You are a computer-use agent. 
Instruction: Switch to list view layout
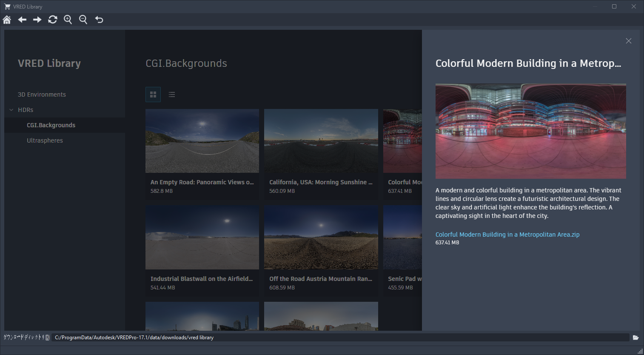(171, 94)
